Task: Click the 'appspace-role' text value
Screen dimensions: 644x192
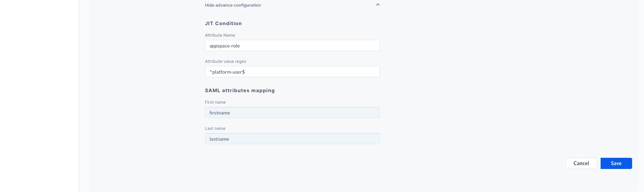Action: click(x=225, y=46)
